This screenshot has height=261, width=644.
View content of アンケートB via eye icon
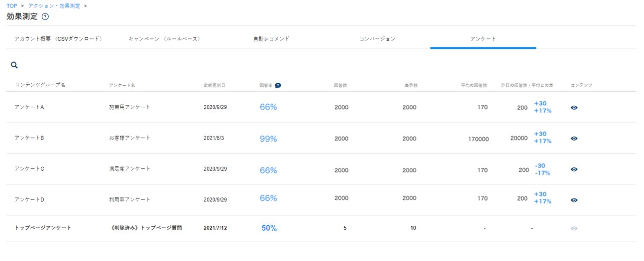[574, 139]
